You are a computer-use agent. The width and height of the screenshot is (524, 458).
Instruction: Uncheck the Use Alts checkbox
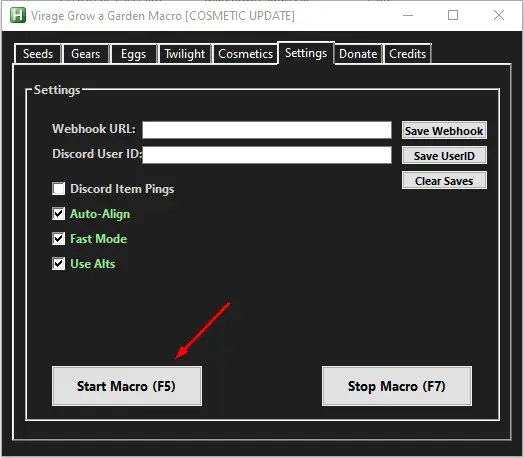pyautogui.click(x=58, y=264)
